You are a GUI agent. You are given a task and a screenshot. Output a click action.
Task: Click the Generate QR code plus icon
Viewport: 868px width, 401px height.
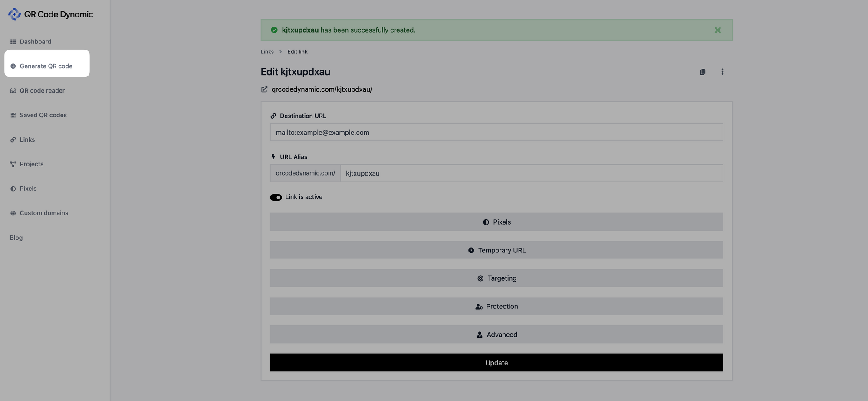click(x=13, y=66)
